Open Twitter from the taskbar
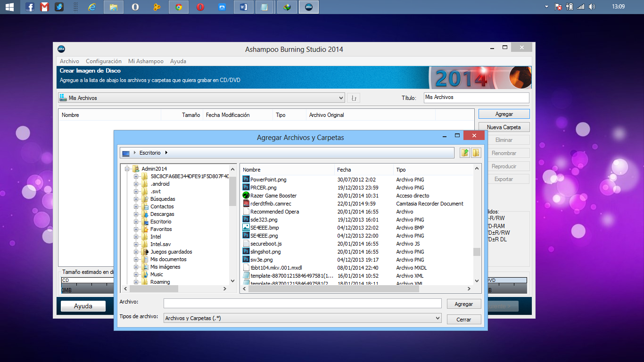The image size is (644, 362). tap(59, 7)
